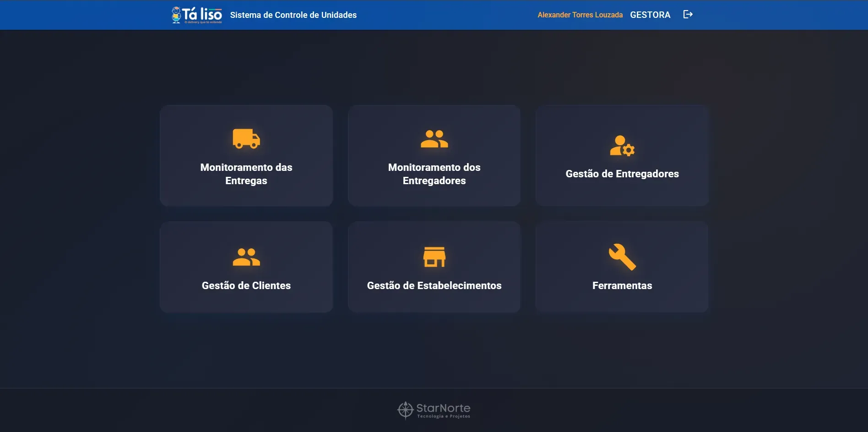
Task: Click the wrench icon for Ferramentas
Action: click(x=622, y=257)
